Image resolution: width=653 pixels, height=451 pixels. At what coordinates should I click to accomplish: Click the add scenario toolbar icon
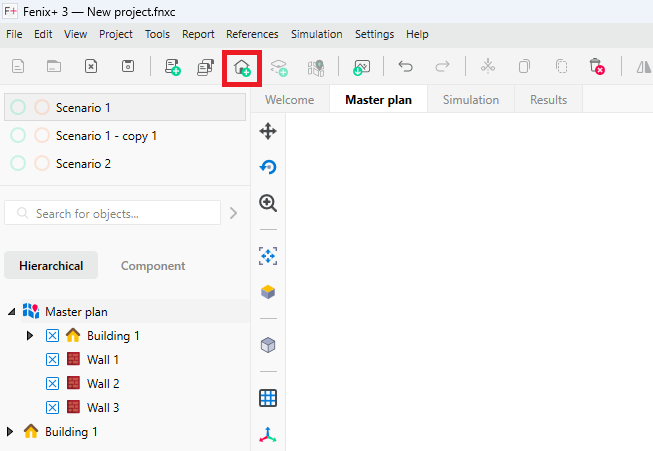pos(173,67)
